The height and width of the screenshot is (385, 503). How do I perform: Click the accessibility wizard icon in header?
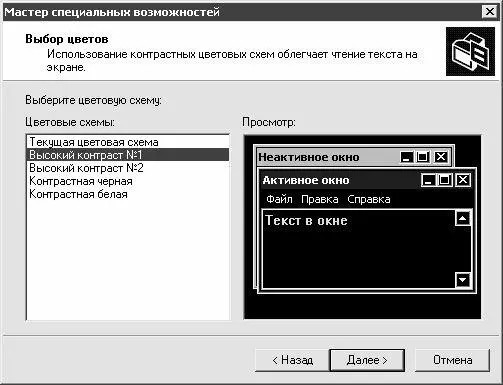tap(470, 52)
